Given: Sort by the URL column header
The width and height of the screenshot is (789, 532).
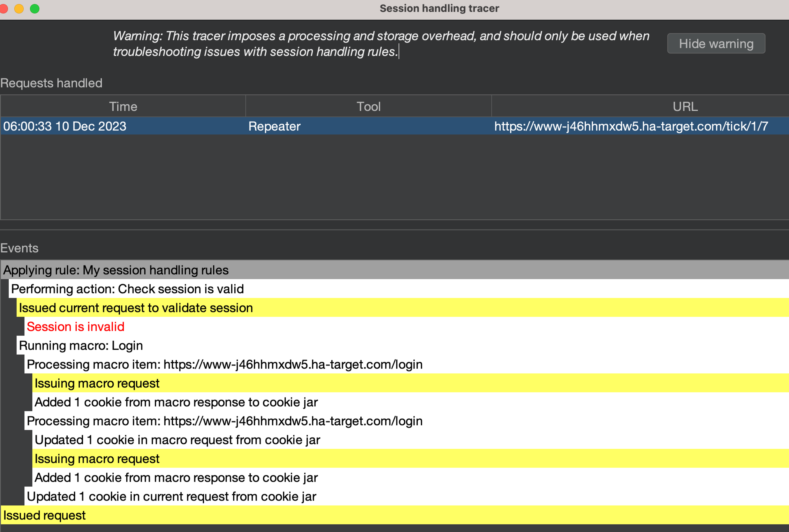Looking at the screenshot, I should click(685, 106).
